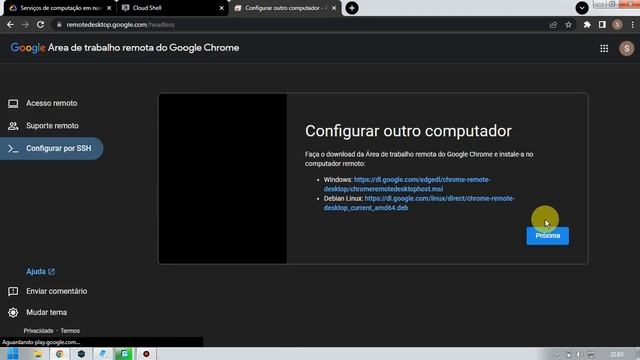Open the Google apps grid icon
Viewport: 640px width, 360px height.
[x=604, y=49]
